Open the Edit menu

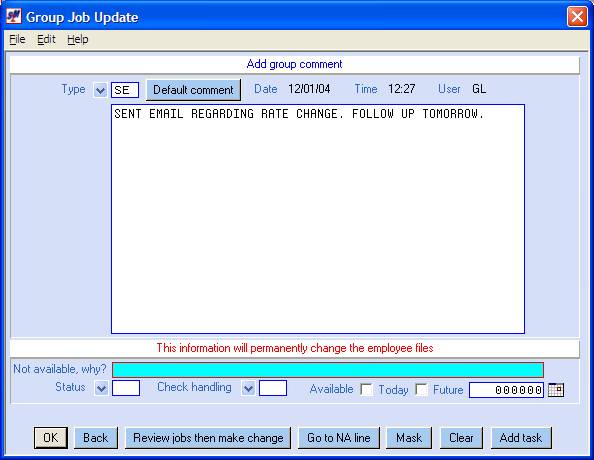[46, 39]
